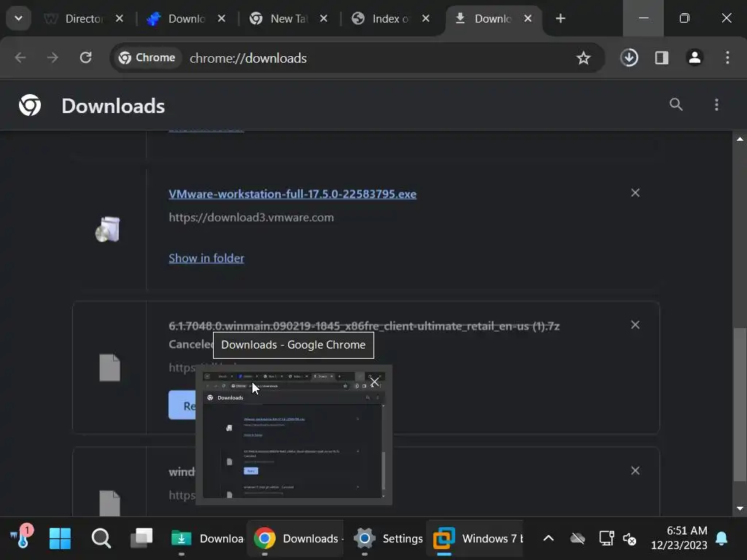This screenshot has width=747, height=560.
Task: Click the vertical scrollbar thumb
Action: (740, 404)
